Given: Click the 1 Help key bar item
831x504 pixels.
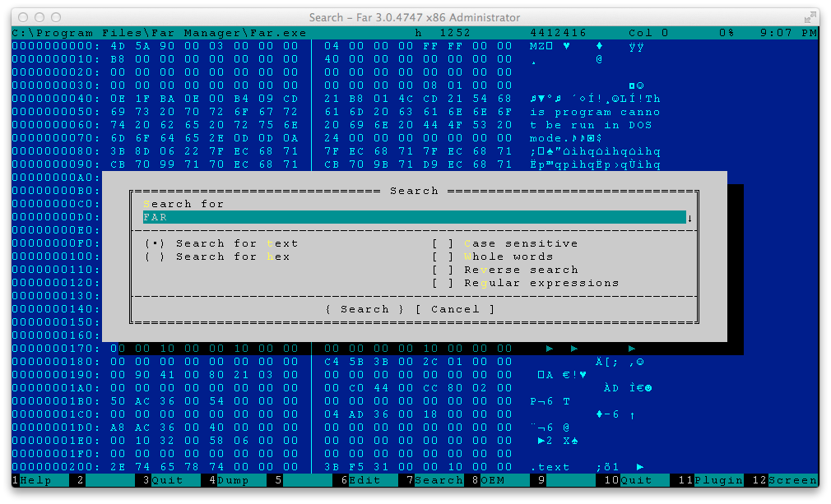Looking at the screenshot, I should pos(35,480).
